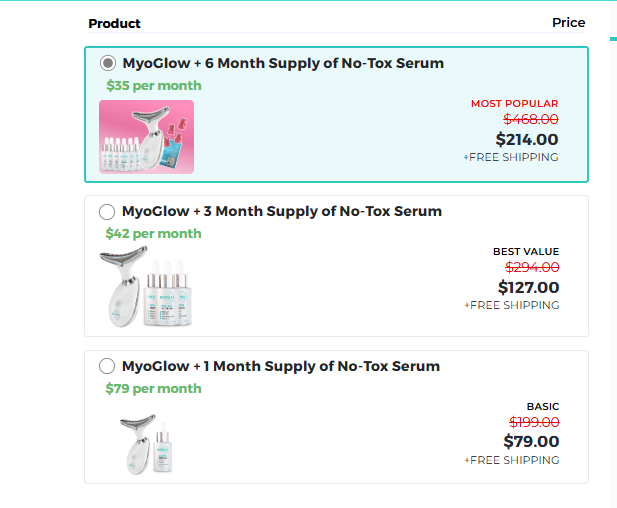Click the $214.00 price
This screenshot has width=617, height=508.
tap(527, 140)
